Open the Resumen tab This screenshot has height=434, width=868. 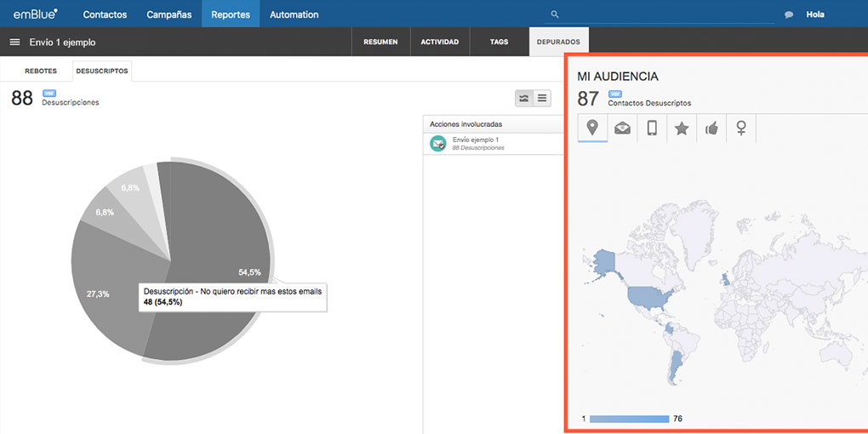pyautogui.click(x=380, y=42)
